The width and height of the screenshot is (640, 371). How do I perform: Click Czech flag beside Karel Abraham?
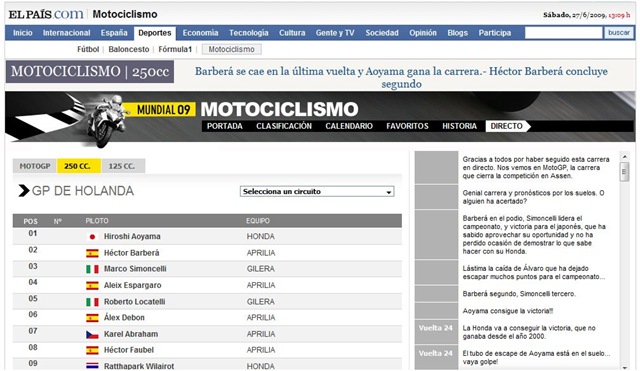pyautogui.click(x=92, y=335)
